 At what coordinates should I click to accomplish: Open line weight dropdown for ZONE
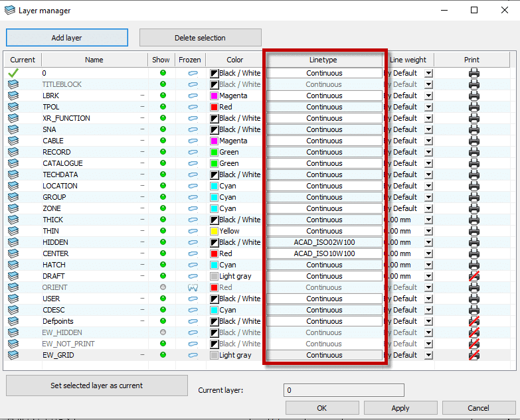pos(429,209)
